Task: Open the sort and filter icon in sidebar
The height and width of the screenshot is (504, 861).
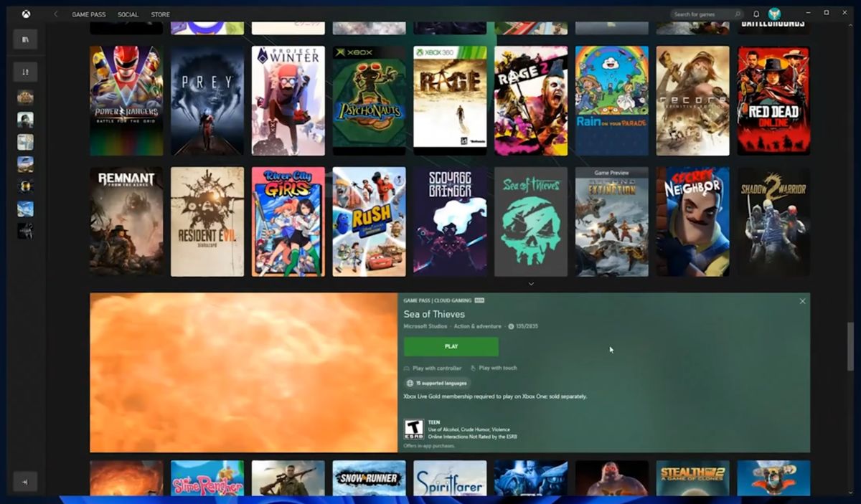Action: coord(26,72)
